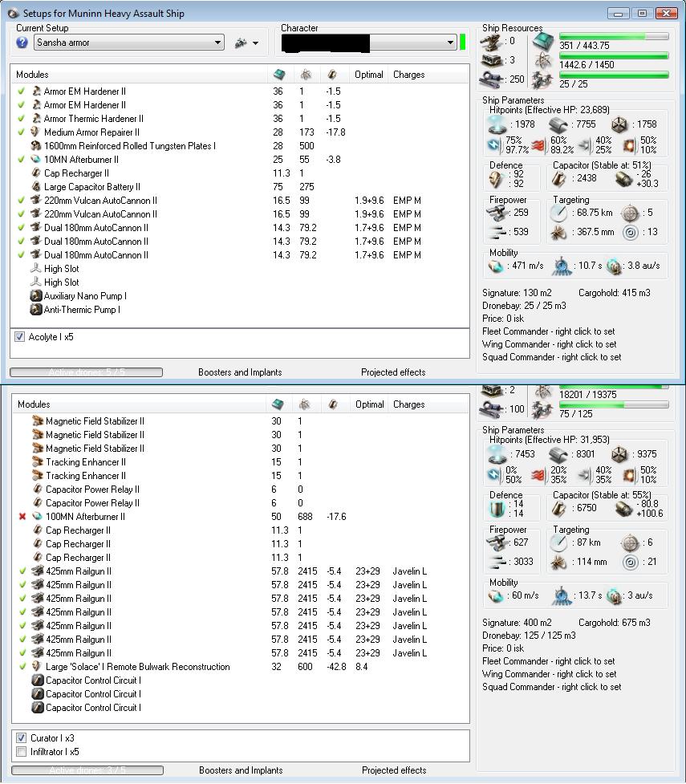Toggle green check on Armor Thermic Hardener II
Screen dimensions: 686x784
21,119
